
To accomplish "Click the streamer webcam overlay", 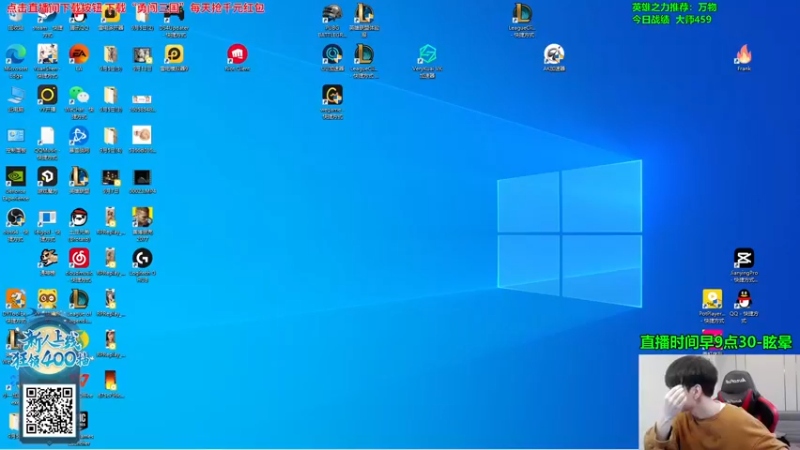I will (x=719, y=402).
